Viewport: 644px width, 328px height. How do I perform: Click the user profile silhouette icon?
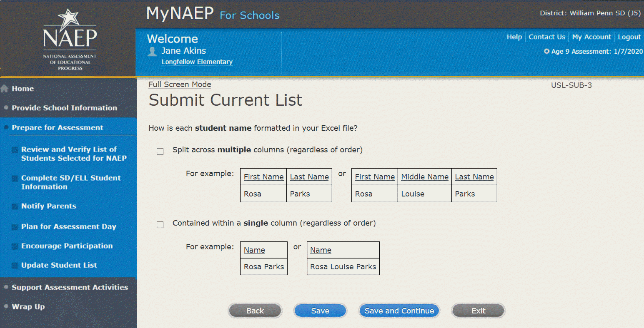(x=153, y=52)
